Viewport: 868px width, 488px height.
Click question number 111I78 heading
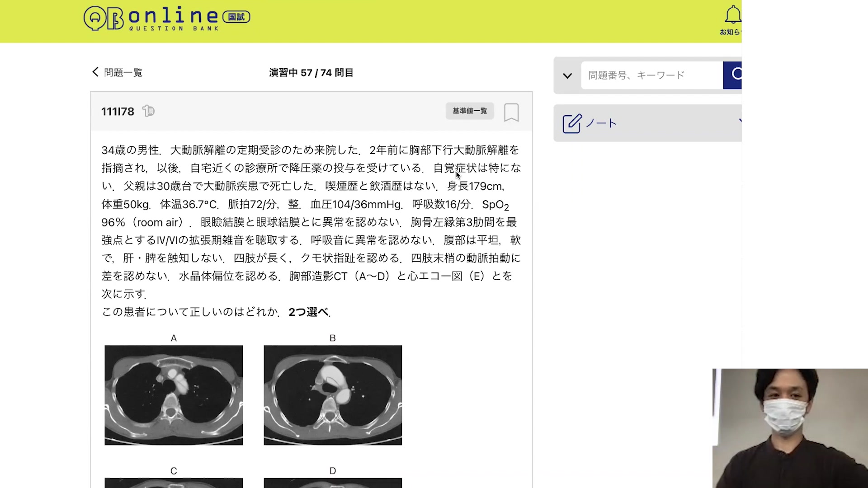pyautogui.click(x=118, y=112)
